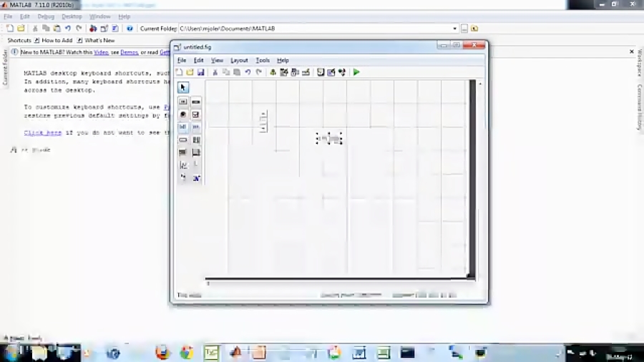Open the Property Inspector in GUIDE toolbar

coord(331,72)
